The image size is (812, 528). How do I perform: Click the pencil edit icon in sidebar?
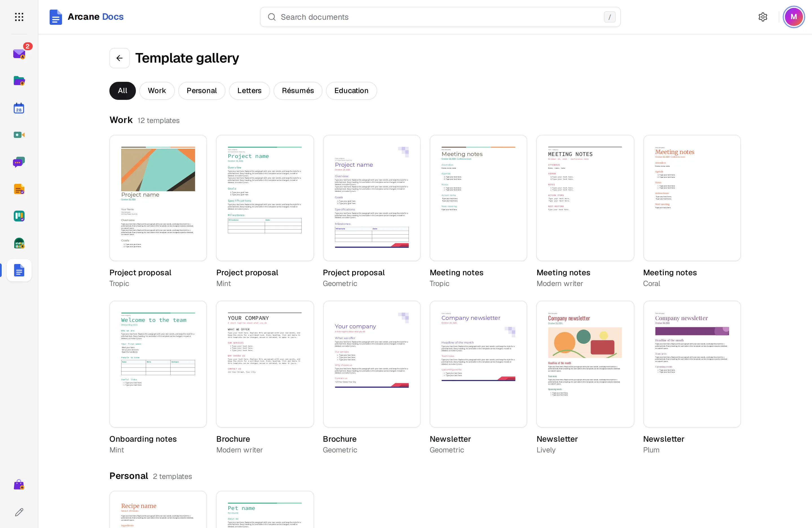(x=19, y=512)
